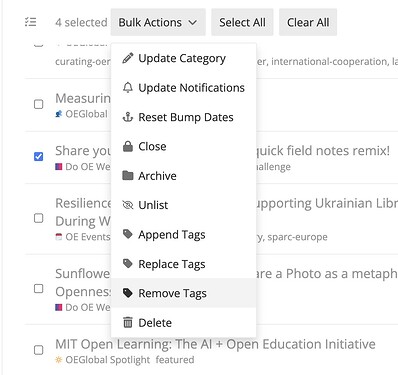The width and height of the screenshot is (398, 375).
Task: Click the OEGlobal category label
Action: coord(87,114)
